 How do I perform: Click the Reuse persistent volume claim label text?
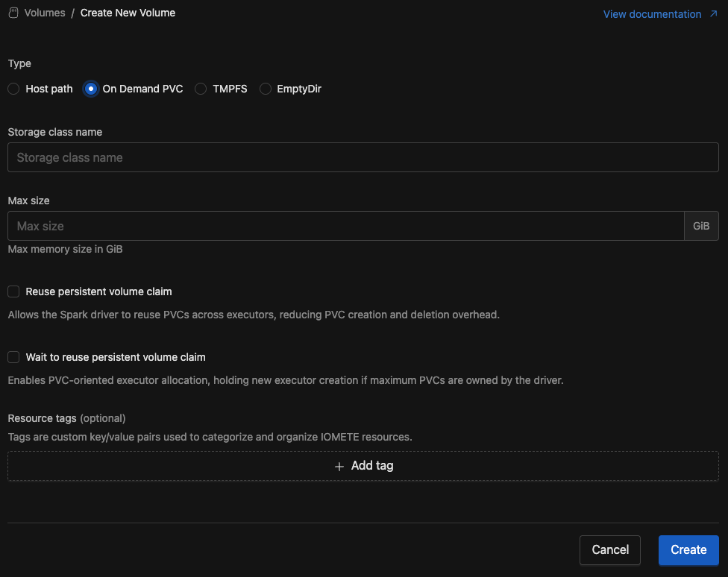tap(99, 291)
